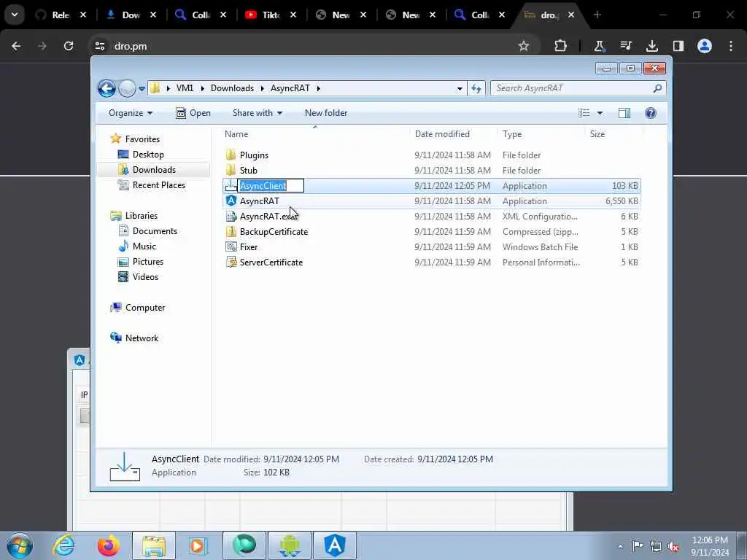Screen dimensions: 747x560
Task: Sort files by the Name column header
Action: tap(315, 134)
